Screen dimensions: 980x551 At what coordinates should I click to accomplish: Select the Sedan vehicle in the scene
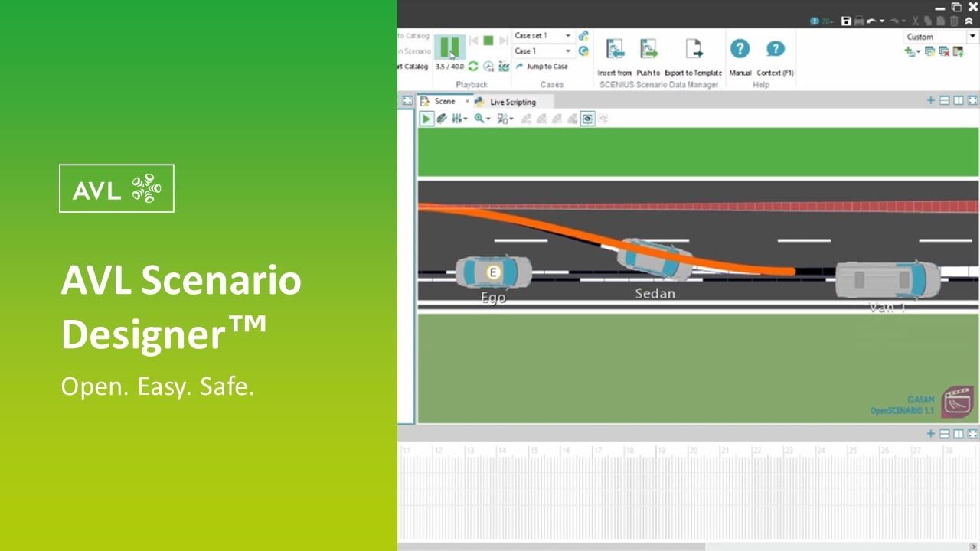click(655, 259)
